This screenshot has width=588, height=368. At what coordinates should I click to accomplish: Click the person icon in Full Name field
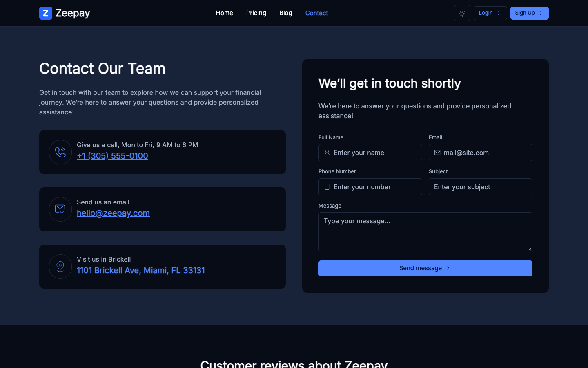327,153
